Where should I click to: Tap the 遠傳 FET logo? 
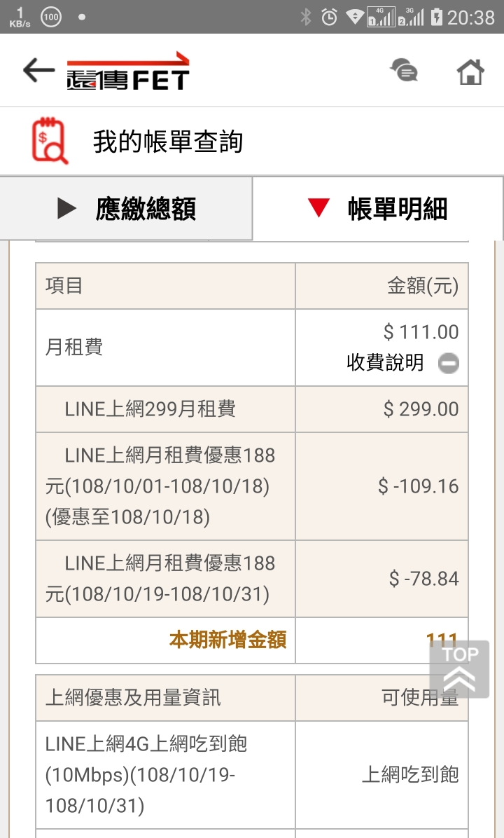click(127, 71)
